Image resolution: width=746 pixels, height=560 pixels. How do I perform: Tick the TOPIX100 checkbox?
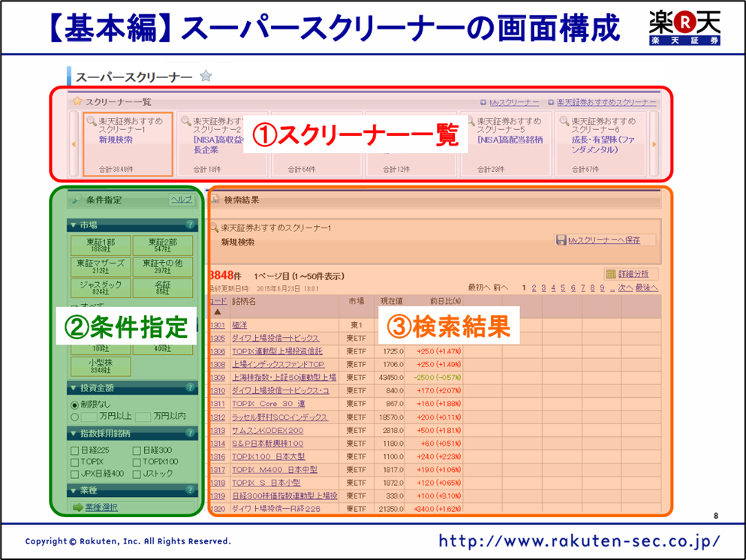pyautogui.click(x=137, y=462)
